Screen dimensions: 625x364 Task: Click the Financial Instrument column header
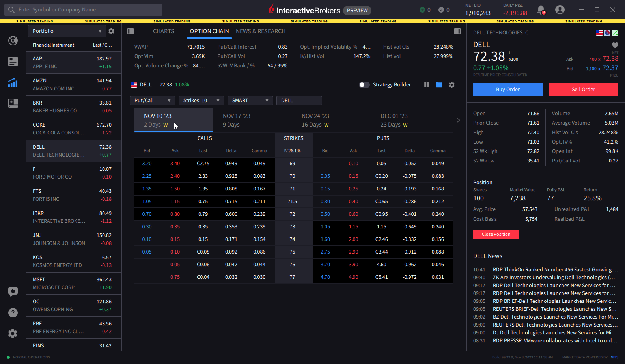point(53,45)
